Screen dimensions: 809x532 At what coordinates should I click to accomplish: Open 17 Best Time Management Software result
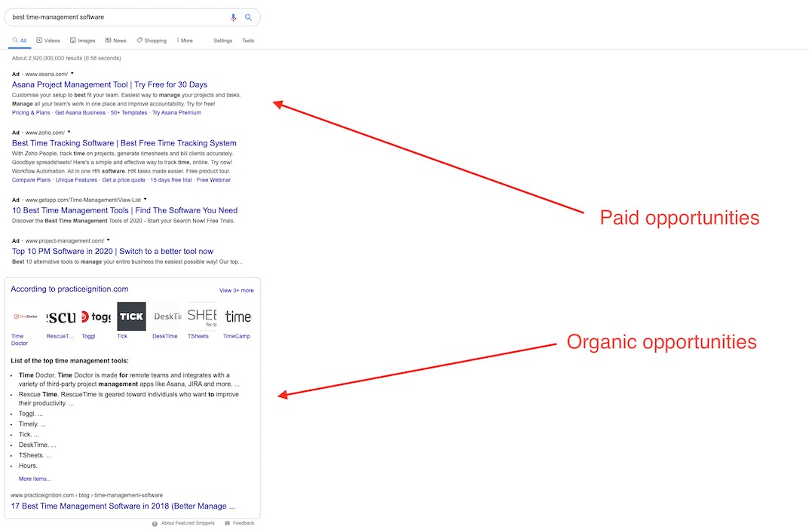pos(123,506)
